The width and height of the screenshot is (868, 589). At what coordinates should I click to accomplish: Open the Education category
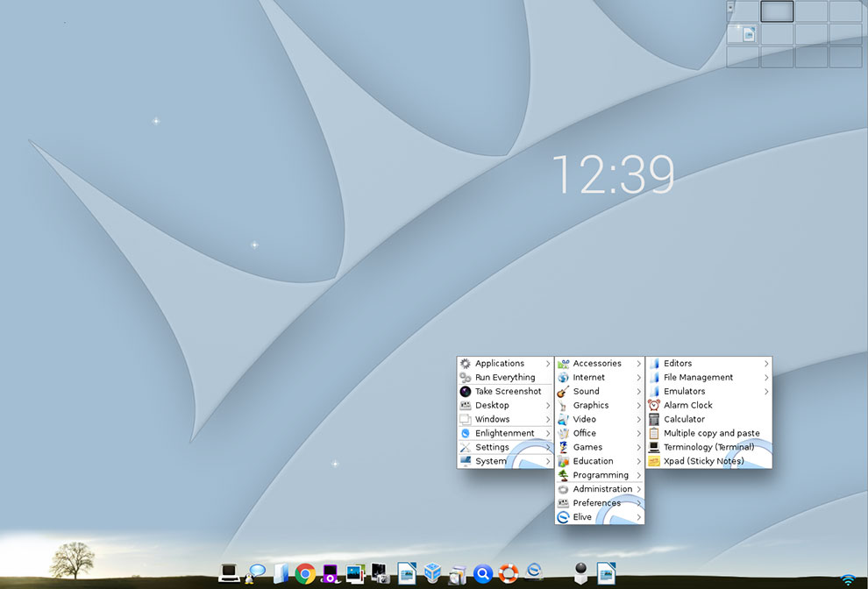pyautogui.click(x=600, y=461)
